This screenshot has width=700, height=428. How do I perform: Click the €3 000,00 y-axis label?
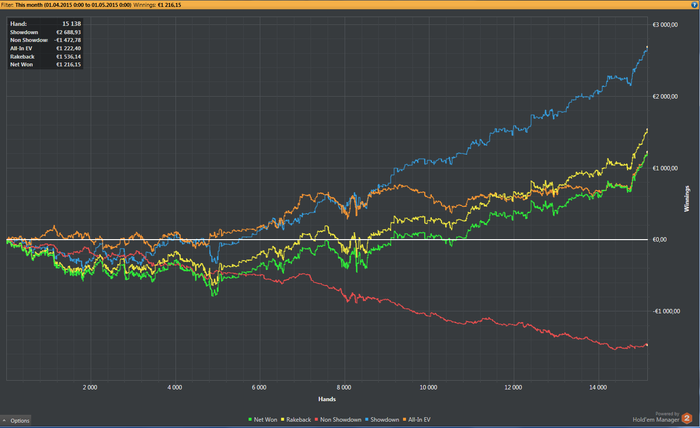665,25
